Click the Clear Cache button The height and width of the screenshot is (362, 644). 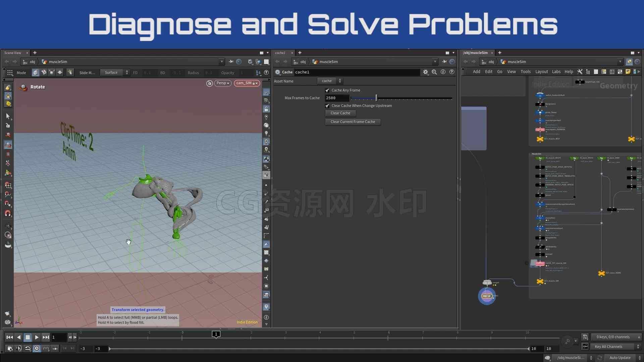point(340,113)
